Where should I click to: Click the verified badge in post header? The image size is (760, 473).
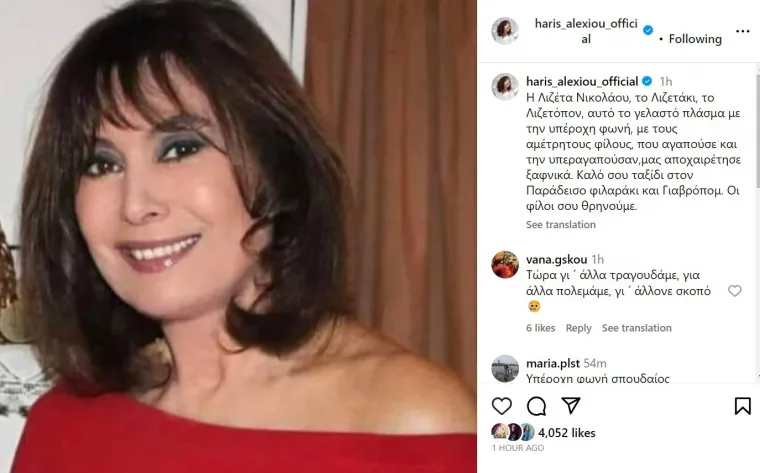(648, 31)
